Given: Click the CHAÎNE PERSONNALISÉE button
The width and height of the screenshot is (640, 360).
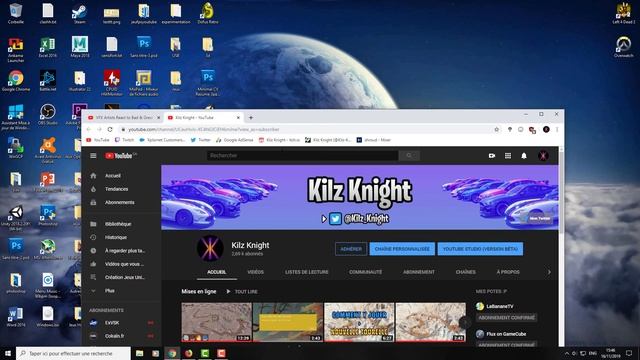Looking at the screenshot, I should point(402,249).
